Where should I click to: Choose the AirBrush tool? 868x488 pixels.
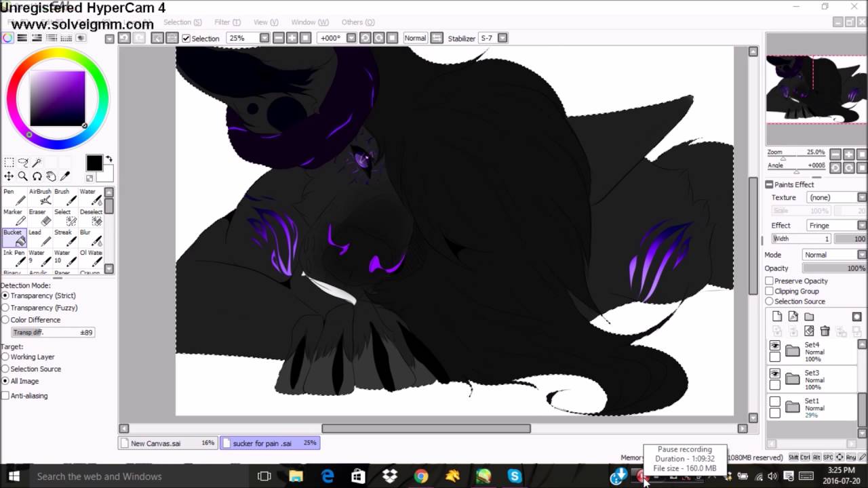[x=40, y=197]
